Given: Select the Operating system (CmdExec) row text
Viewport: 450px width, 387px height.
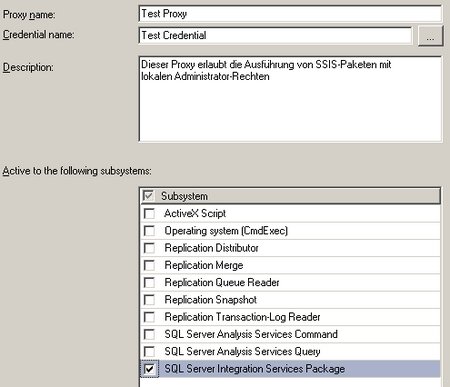Looking at the screenshot, I should point(226,231).
